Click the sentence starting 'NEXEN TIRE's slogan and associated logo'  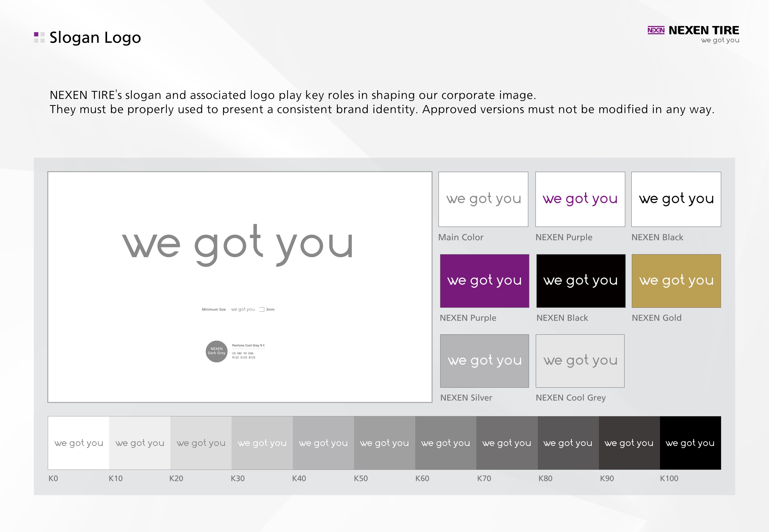point(293,95)
